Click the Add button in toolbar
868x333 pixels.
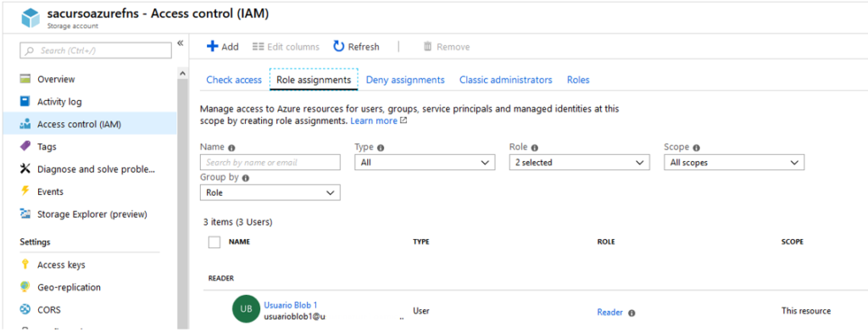[x=223, y=47]
